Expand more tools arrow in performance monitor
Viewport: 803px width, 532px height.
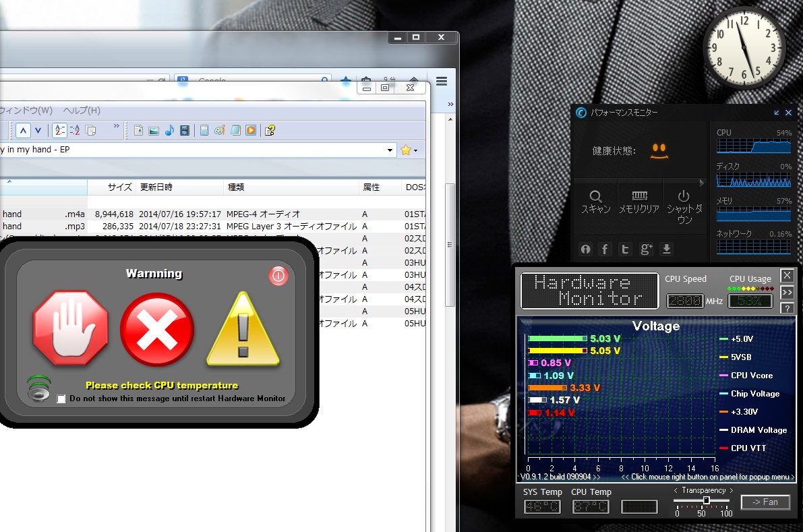coord(701,183)
